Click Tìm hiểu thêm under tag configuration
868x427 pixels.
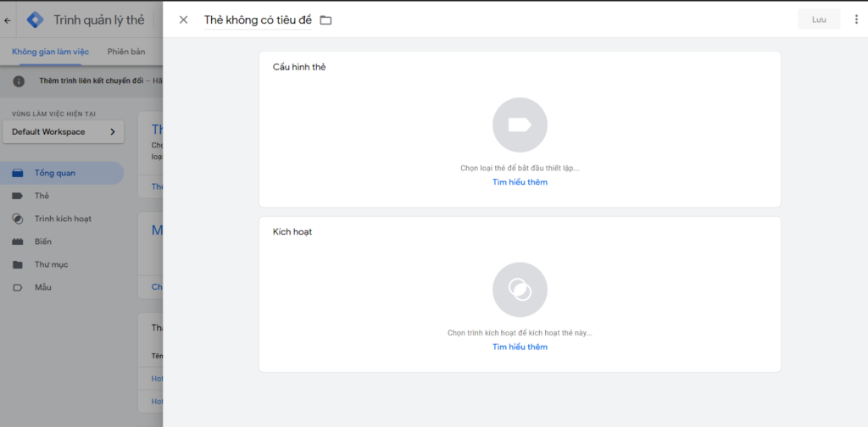[520, 182]
